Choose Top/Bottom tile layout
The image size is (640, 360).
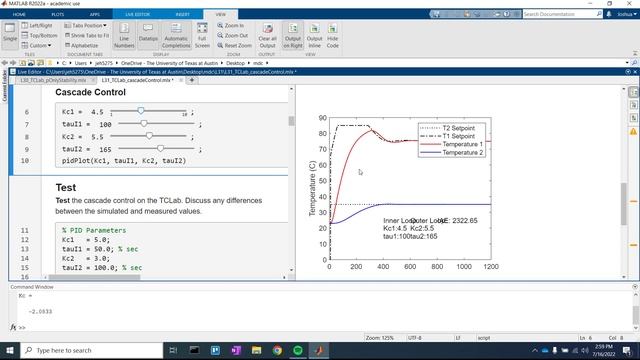point(40,36)
